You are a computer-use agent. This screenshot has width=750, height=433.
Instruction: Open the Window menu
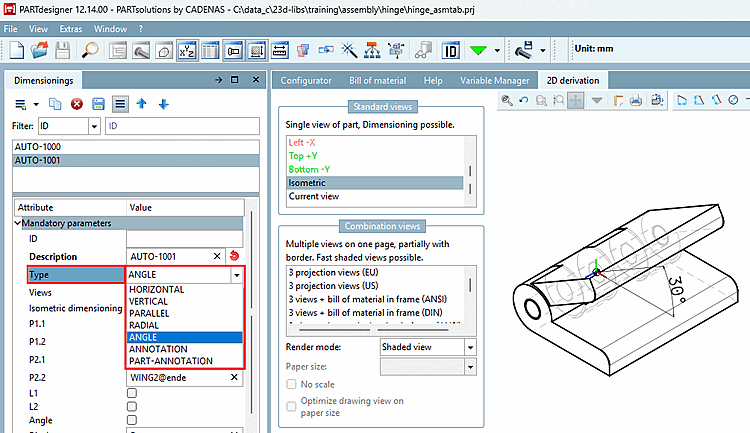[x=110, y=29]
